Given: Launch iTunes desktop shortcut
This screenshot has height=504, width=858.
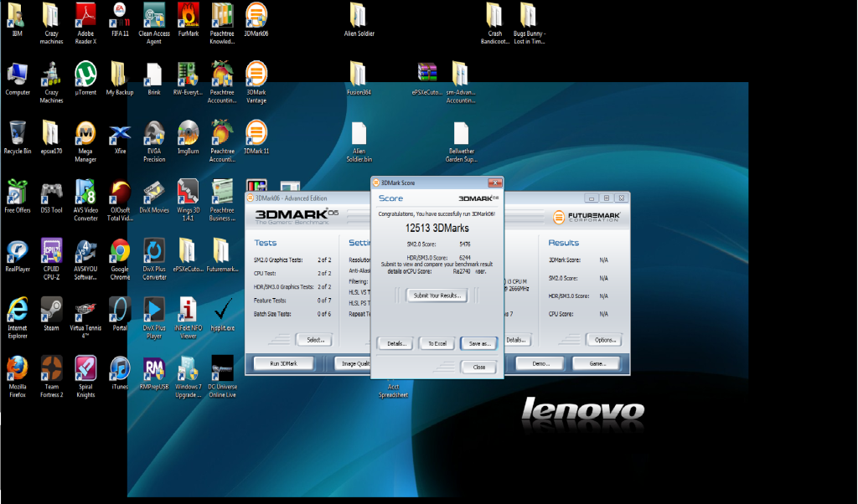Looking at the screenshot, I should pyautogui.click(x=120, y=373).
